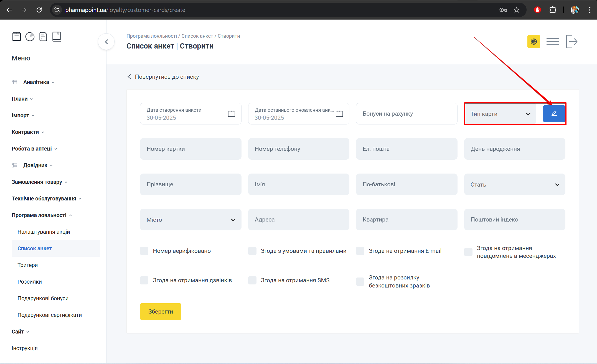Image resolution: width=597 pixels, height=364 pixels.
Task: Click the hamburger menu icon top right
Action: tap(552, 41)
